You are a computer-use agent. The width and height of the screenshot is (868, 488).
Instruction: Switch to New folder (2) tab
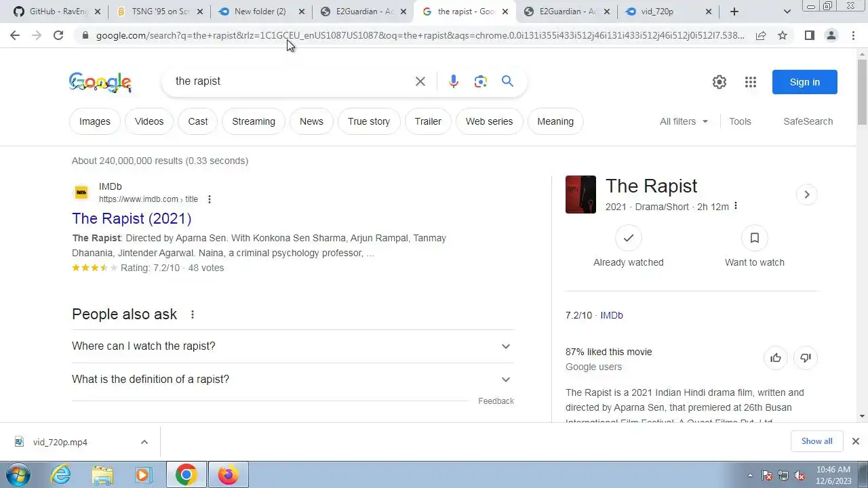point(260,12)
